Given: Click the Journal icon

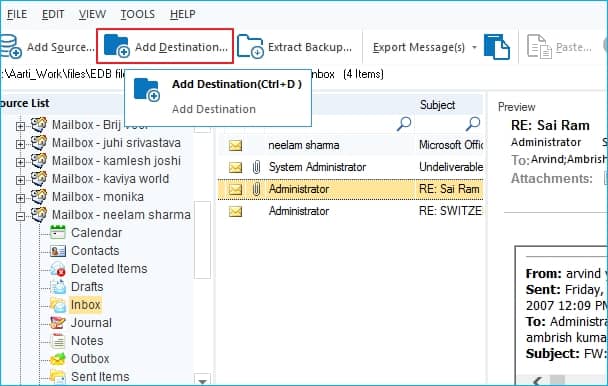Looking at the screenshot, I should click(x=58, y=323).
